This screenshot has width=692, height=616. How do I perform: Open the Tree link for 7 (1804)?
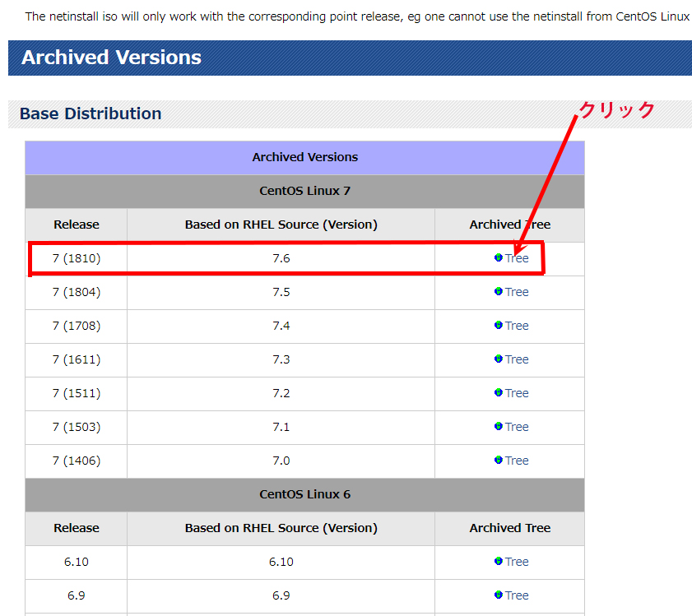tap(517, 292)
